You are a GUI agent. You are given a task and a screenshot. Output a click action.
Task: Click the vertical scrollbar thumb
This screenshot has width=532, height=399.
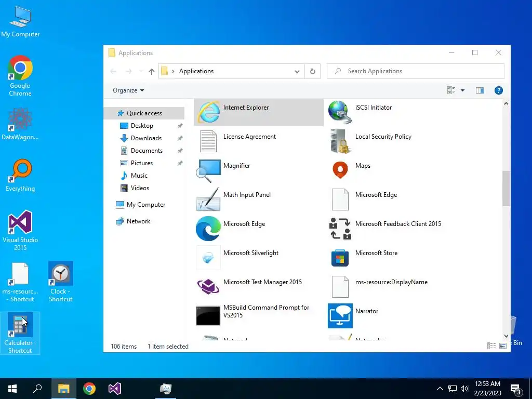click(x=506, y=188)
